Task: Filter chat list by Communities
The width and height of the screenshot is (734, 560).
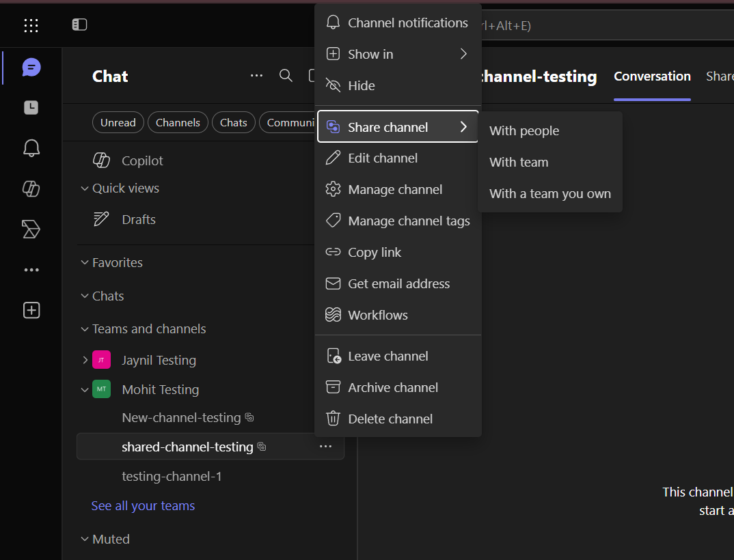Action: click(288, 122)
